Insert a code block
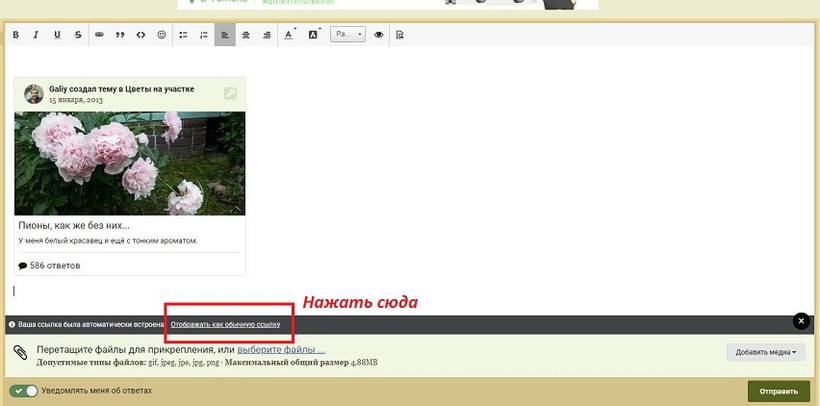 pyautogui.click(x=141, y=35)
